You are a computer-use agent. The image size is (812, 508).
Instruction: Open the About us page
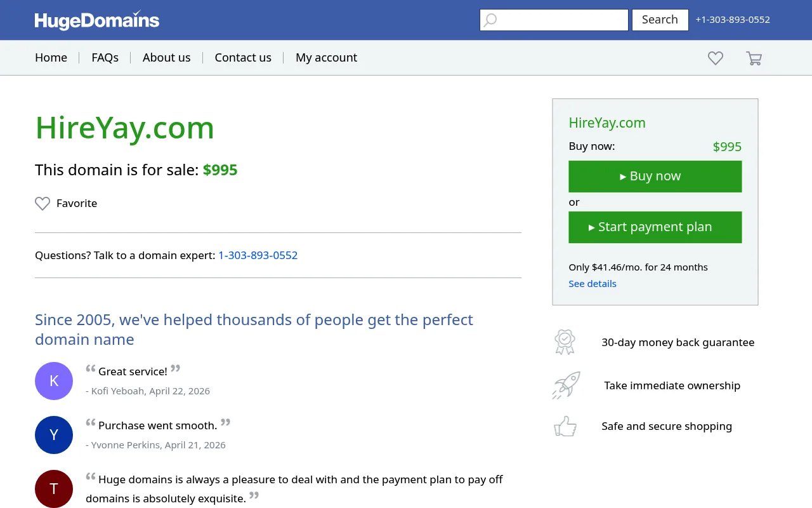tap(166, 58)
